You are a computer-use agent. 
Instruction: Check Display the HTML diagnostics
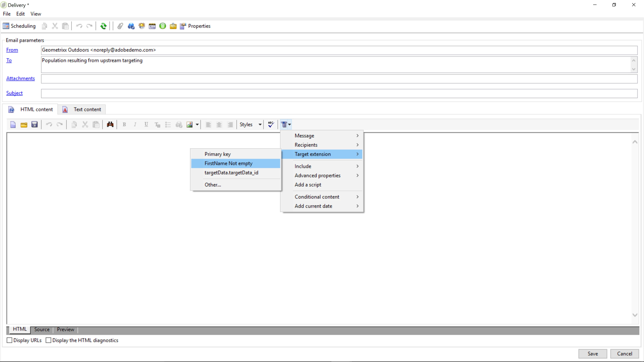(x=48, y=340)
